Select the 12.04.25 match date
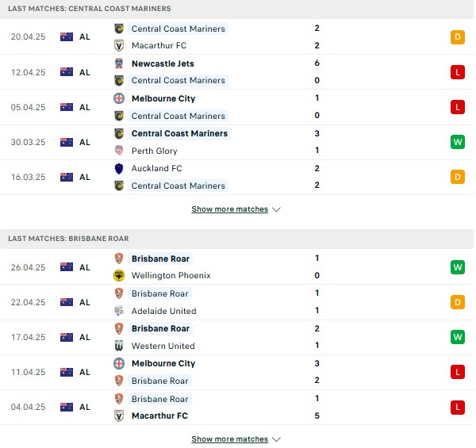 click(x=28, y=72)
